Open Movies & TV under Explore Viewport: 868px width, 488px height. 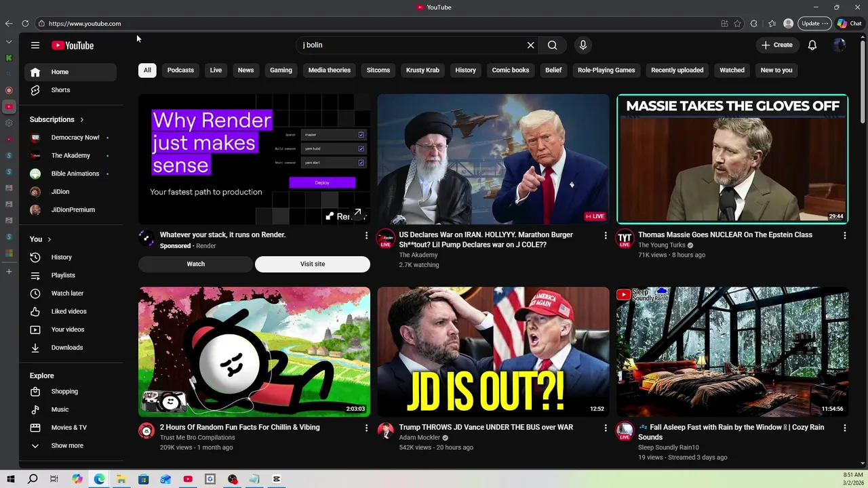pyautogui.click(x=71, y=428)
